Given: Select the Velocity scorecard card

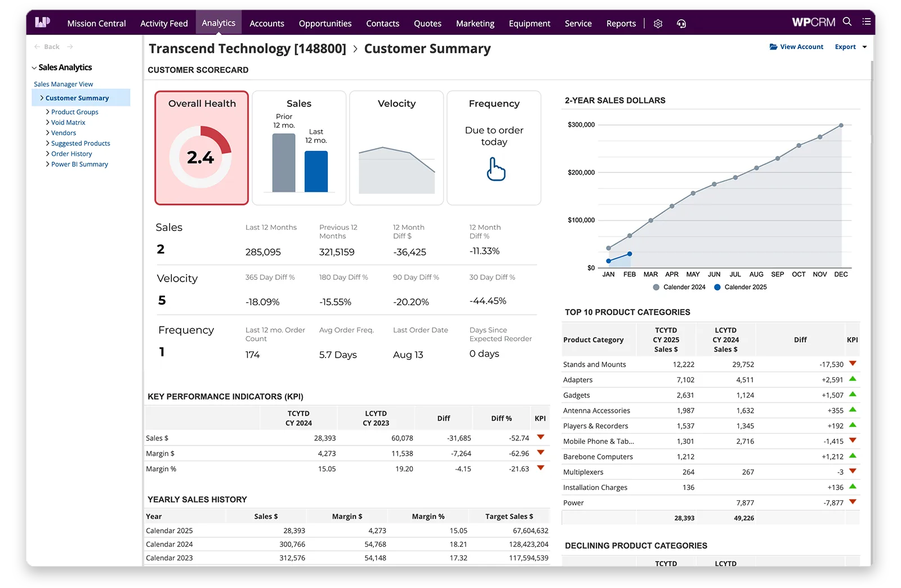Looking at the screenshot, I should point(396,148).
